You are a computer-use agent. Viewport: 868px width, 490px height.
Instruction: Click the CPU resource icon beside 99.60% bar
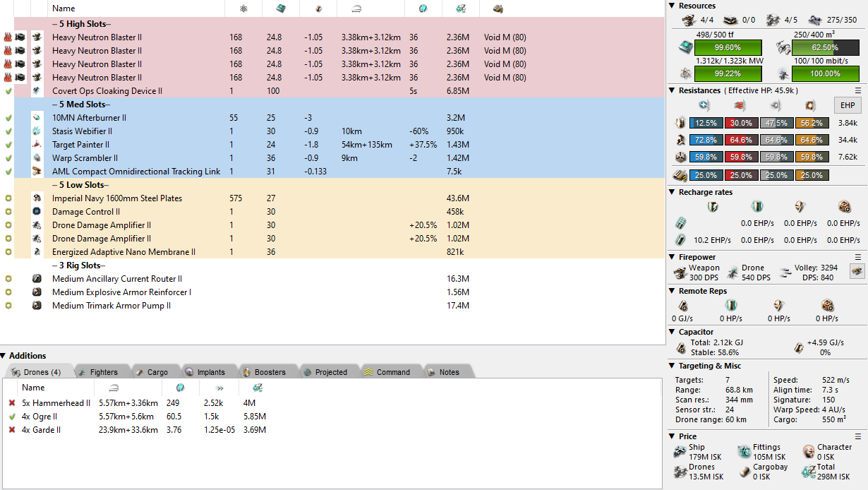pyautogui.click(x=685, y=47)
